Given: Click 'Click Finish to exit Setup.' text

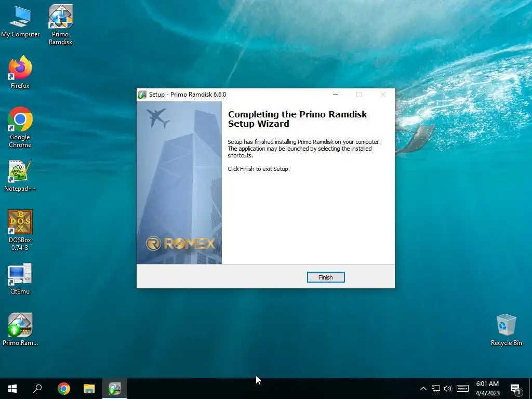Looking at the screenshot, I should pos(259,169).
